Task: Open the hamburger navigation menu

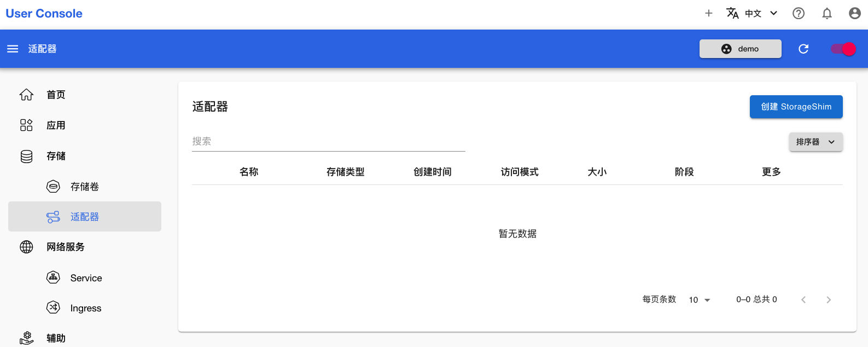Action: (x=13, y=49)
